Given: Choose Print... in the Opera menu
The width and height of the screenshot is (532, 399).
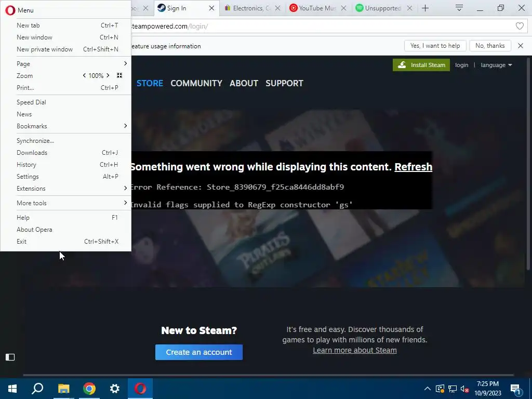Looking at the screenshot, I should tap(66, 87).
